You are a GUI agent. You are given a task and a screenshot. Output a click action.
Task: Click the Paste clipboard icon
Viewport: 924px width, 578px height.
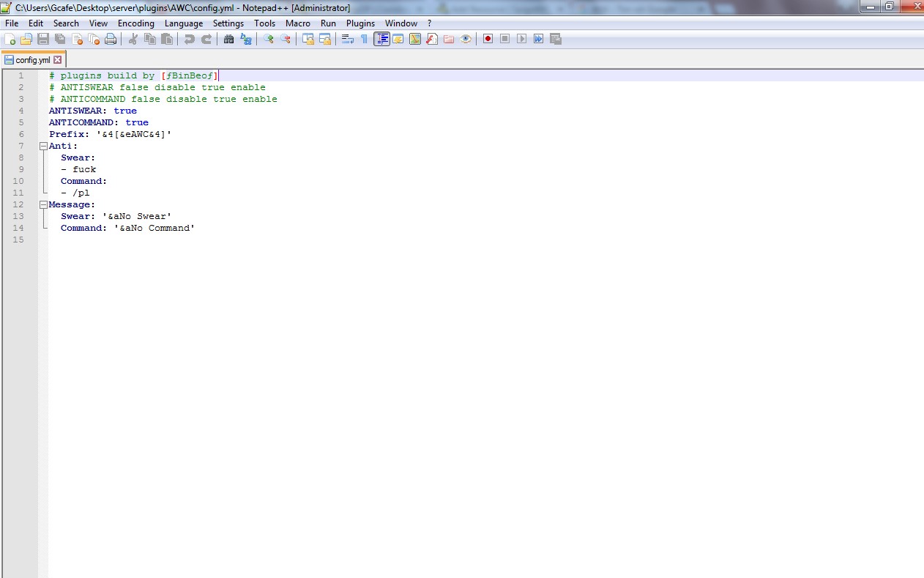click(x=167, y=39)
